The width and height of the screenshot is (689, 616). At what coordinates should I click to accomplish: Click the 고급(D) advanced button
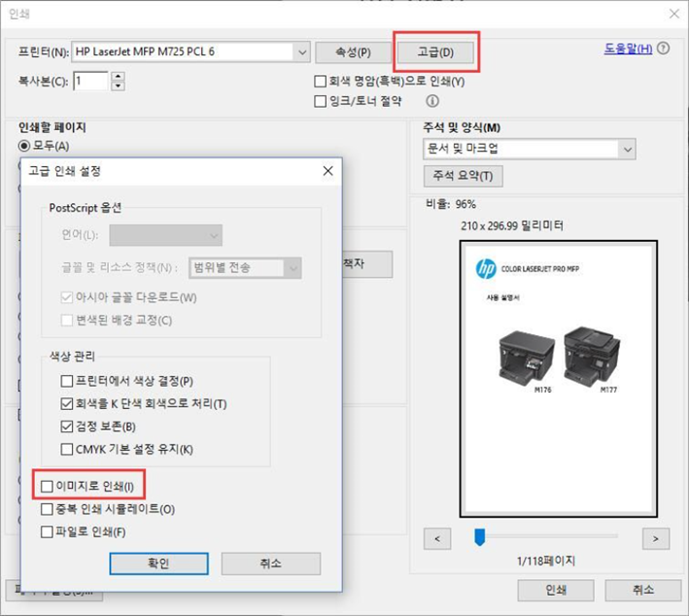click(435, 52)
